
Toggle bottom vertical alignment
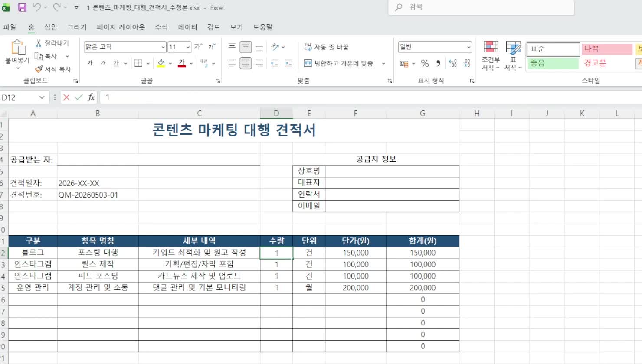click(x=259, y=47)
